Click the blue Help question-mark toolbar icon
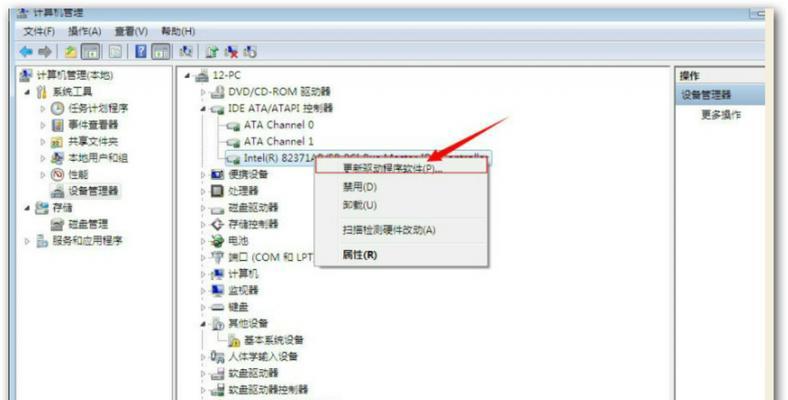Image resolution: width=788 pixels, height=400 pixels. tap(141, 51)
